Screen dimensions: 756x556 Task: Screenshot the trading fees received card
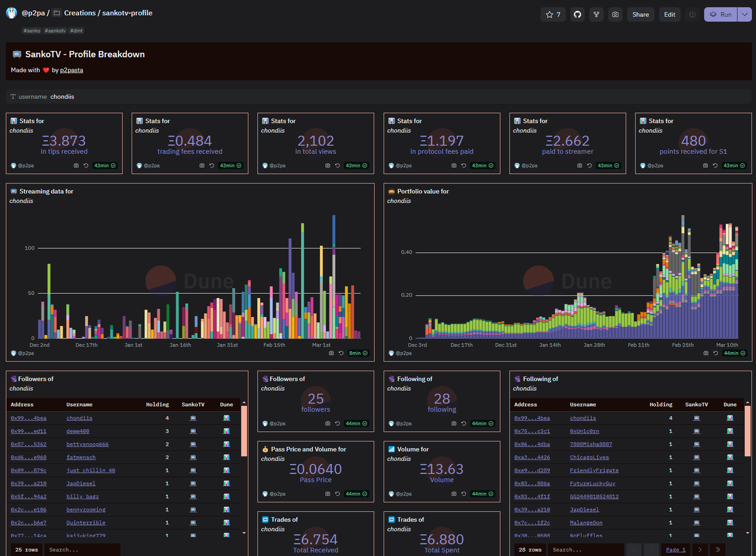click(x=202, y=165)
